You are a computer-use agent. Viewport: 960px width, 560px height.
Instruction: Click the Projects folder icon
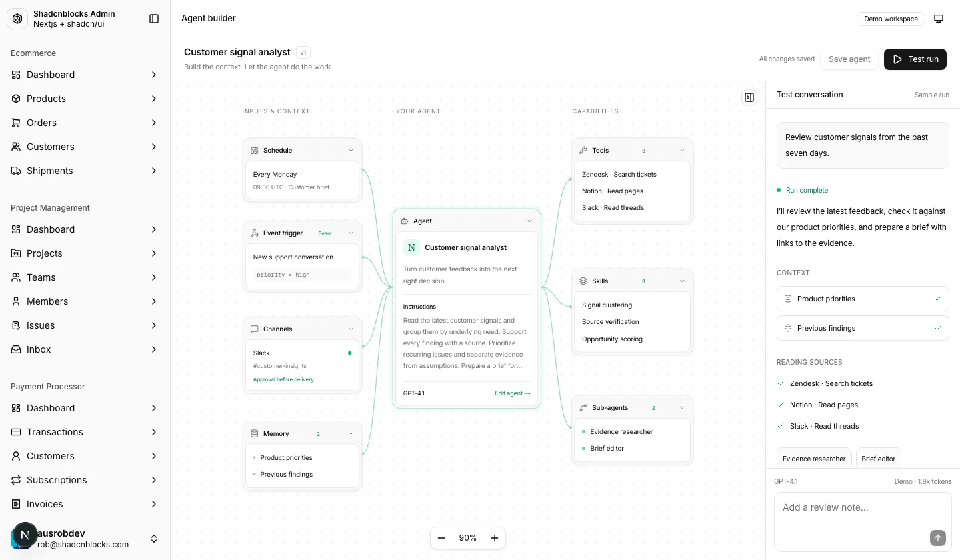(16, 253)
